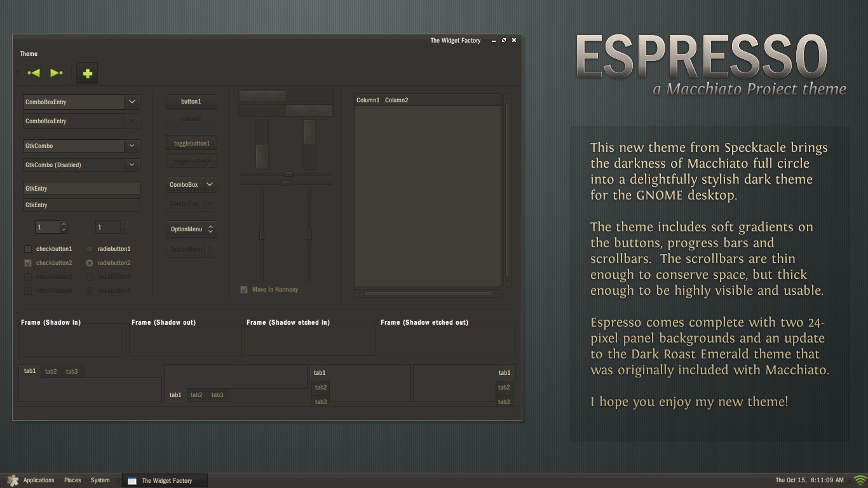This screenshot has height=488, width=868.
Task: Switch to tab3 in bottom-tabbed notebook
Action: pyautogui.click(x=217, y=395)
